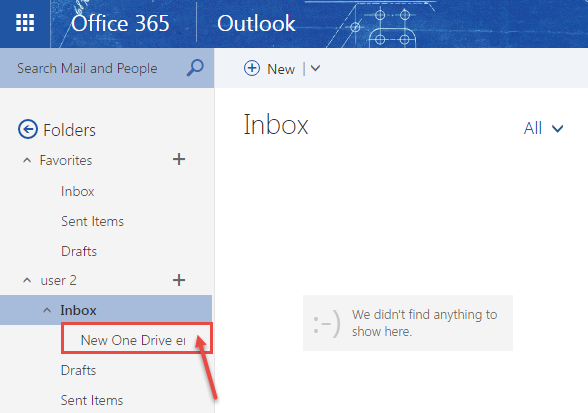Click the search magnifier icon
588x413 pixels.
pyautogui.click(x=195, y=68)
